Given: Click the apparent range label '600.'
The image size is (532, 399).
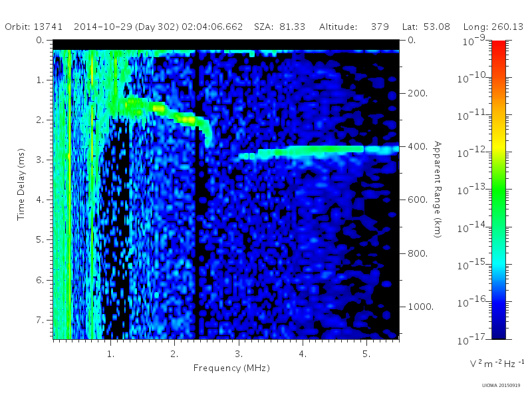Looking at the screenshot, I should (418, 200).
